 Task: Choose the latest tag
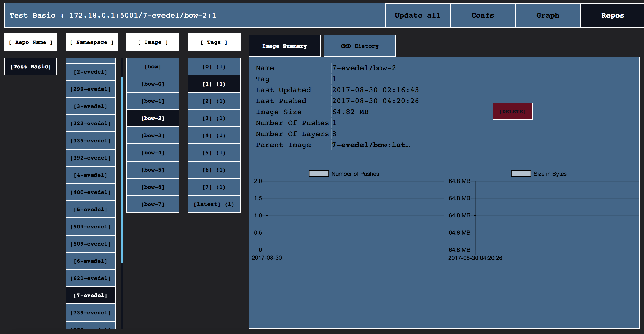(x=214, y=204)
